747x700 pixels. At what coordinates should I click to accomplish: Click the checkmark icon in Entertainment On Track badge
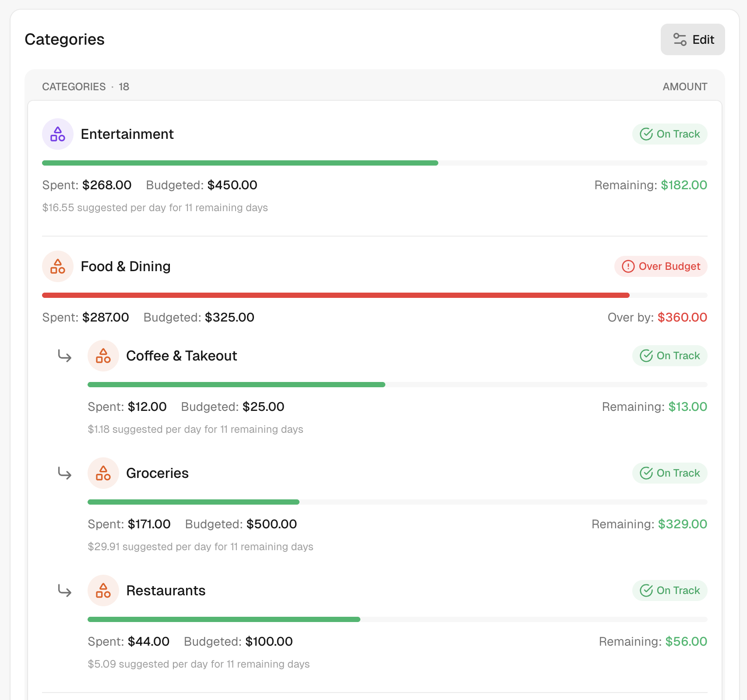pos(646,134)
